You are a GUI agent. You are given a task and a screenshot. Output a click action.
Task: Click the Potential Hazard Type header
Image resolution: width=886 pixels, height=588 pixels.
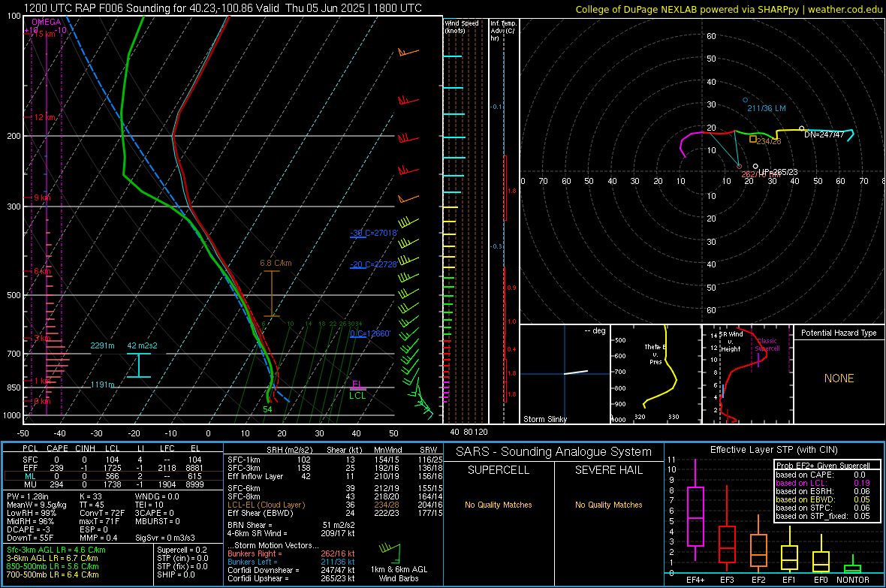[839, 333]
